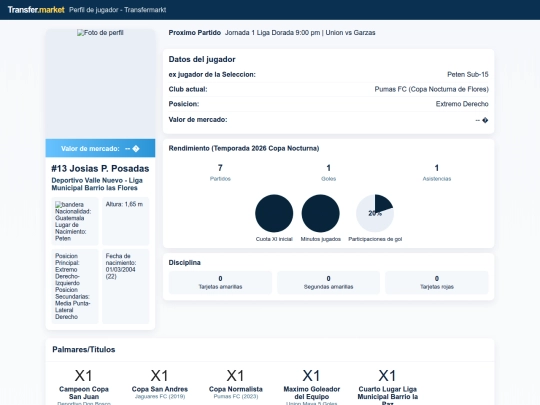Click the Tarjetas rojas stat box
The width and height of the screenshot is (540, 405).
pyautogui.click(x=437, y=282)
